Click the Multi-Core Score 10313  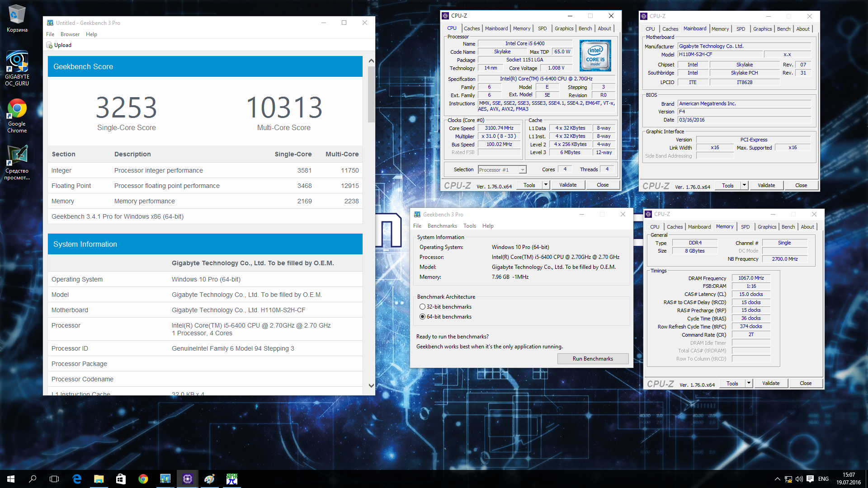coord(284,108)
